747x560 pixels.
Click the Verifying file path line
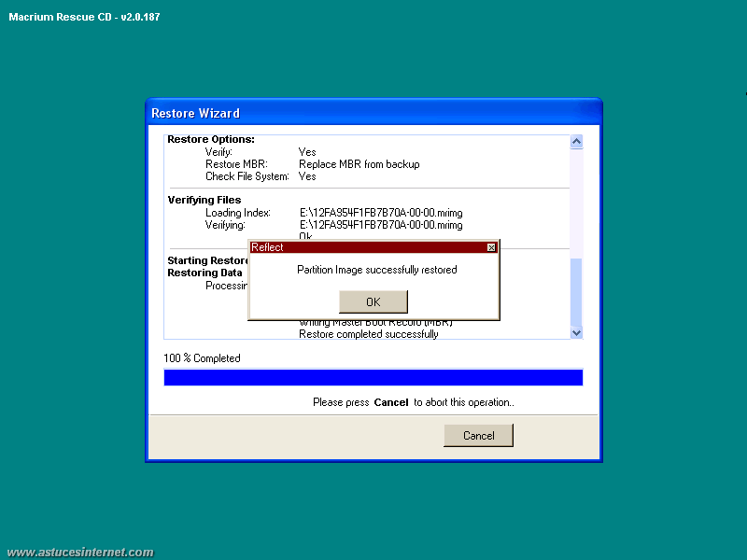click(381, 225)
